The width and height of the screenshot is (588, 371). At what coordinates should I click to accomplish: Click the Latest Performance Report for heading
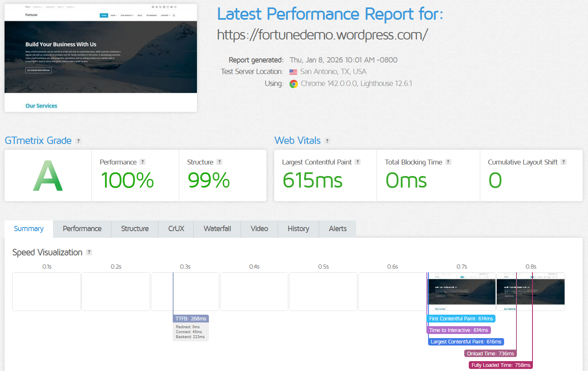coord(330,14)
